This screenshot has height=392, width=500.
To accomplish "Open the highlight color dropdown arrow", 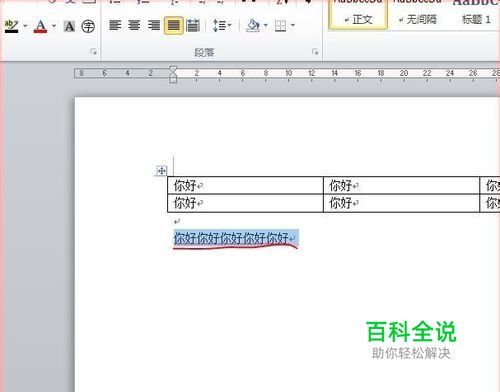I will pos(25,25).
